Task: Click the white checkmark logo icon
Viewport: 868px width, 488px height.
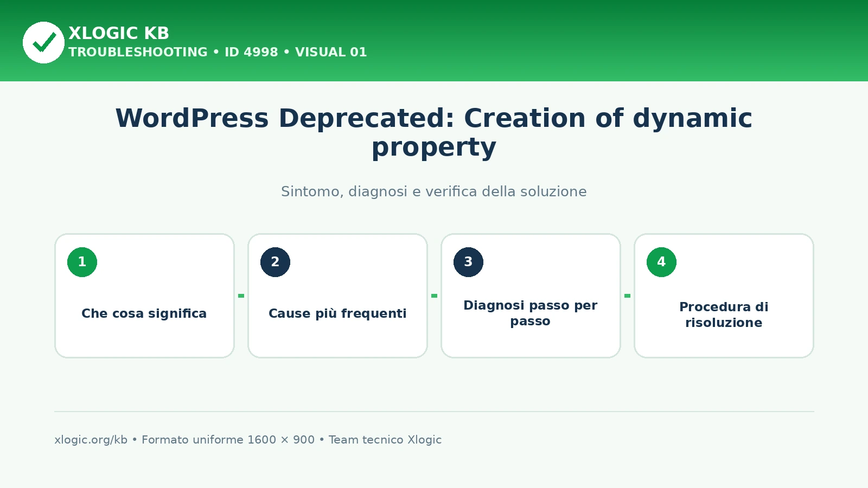Action: pyautogui.click(x=43, y=42)
